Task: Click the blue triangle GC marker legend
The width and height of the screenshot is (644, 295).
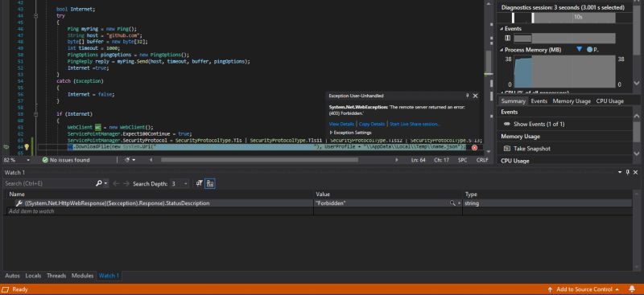Action: click(579, 49)
